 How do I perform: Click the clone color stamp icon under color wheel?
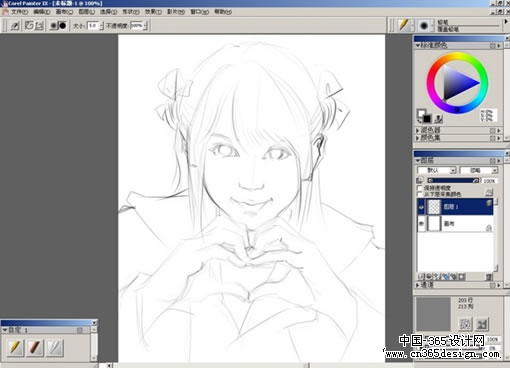(439, 118)
